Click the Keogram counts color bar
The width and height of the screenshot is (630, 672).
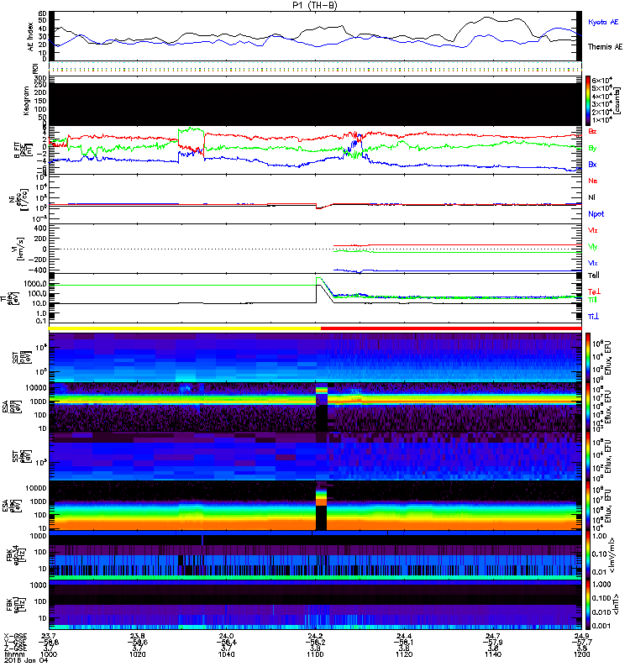tap(588, 101)
